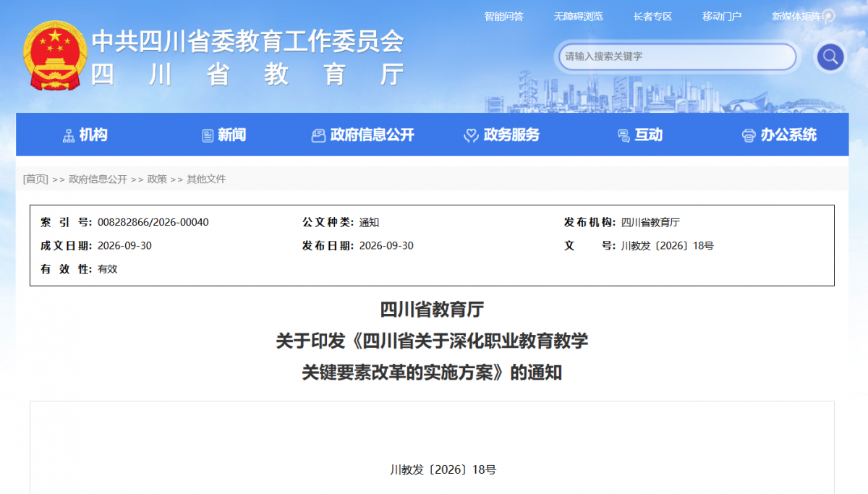The image size is (868, 494).
Task: Click the 索引号 label
Action: point(66,222)
